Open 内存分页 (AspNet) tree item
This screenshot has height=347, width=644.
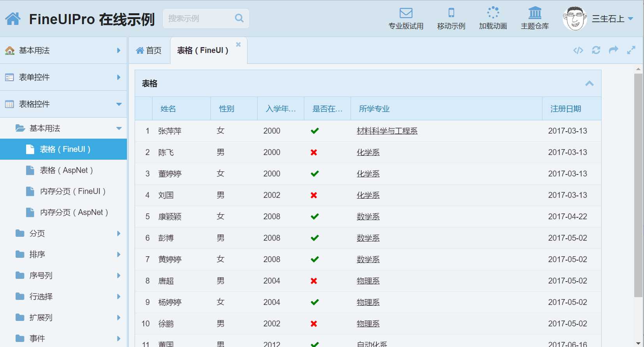[63, 212]
